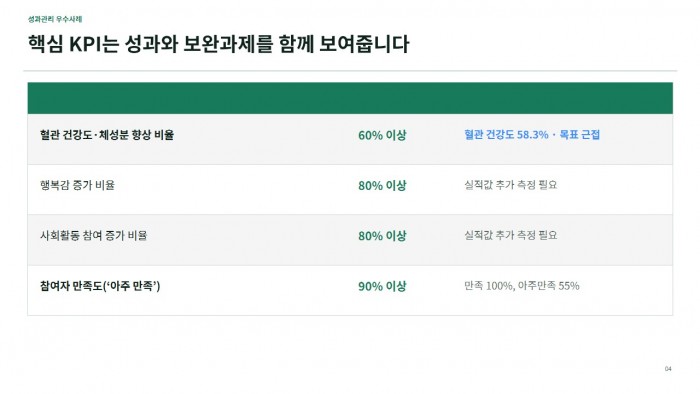Select the 참여자 만족도('아주 만족') label
This screenshot has width=700, height=394.
(100, 286)
